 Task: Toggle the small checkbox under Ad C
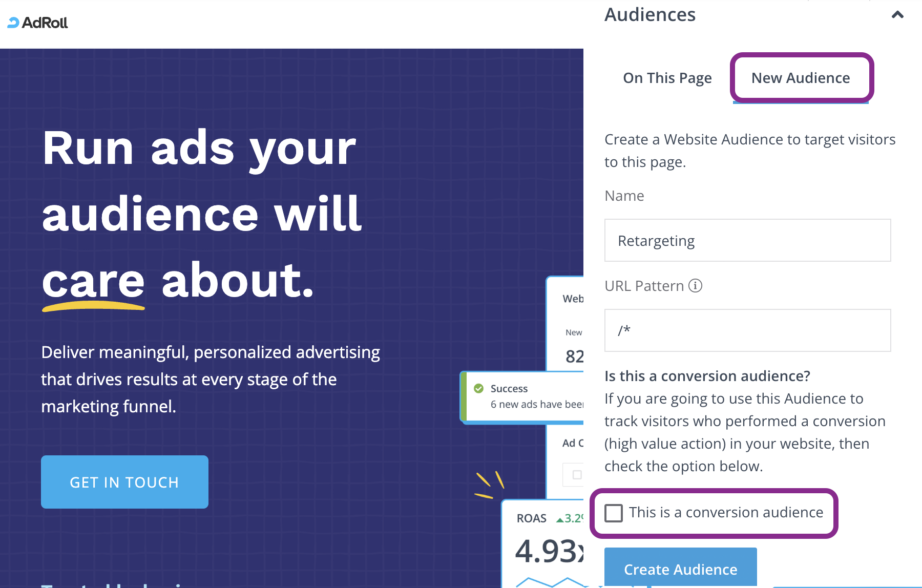pyautogui.click(x=577, y=475)
